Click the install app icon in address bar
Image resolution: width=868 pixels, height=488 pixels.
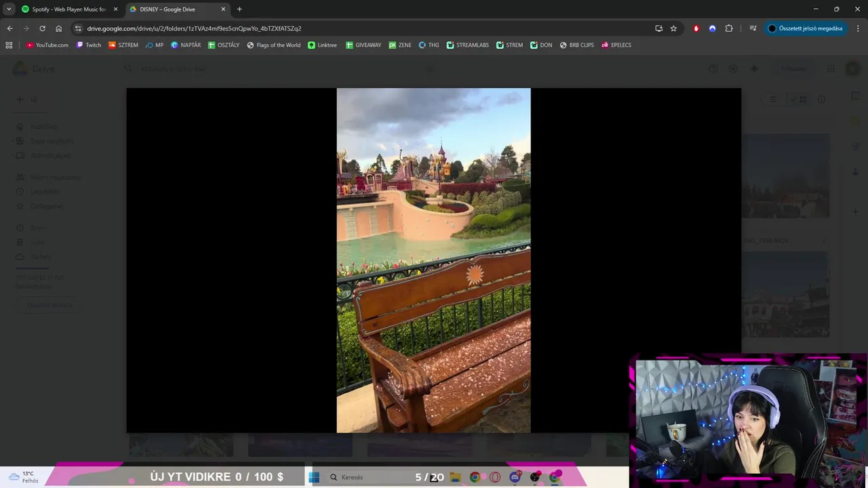pyautogui.click(x=658, y=28)
